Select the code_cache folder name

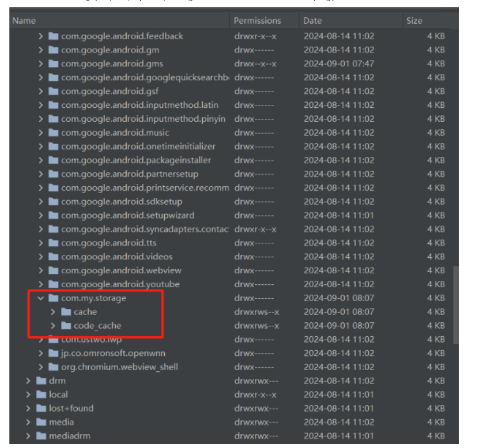(x=97, y=326)
